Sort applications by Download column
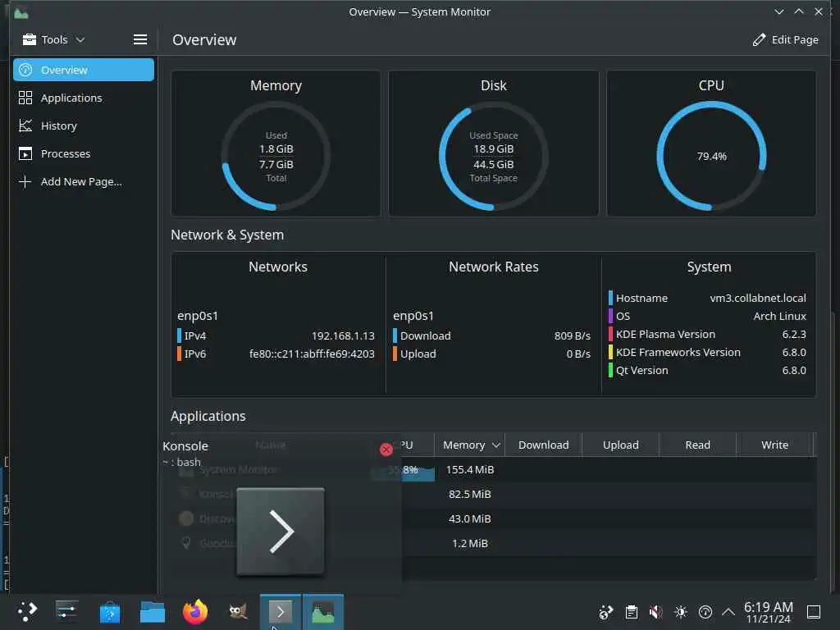The image size is (840, 630). [x=543, y=445]
